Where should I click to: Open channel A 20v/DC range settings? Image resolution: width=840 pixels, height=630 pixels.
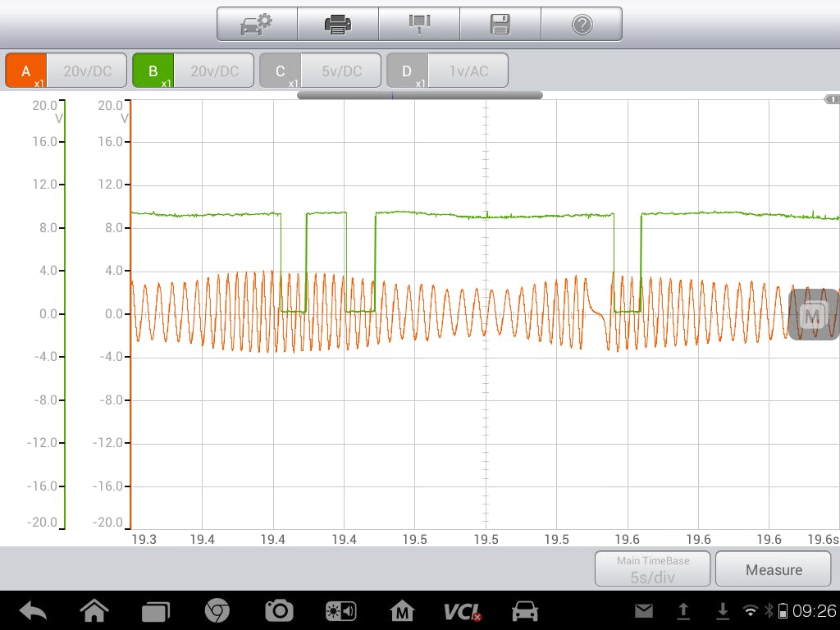pos(87,71)
